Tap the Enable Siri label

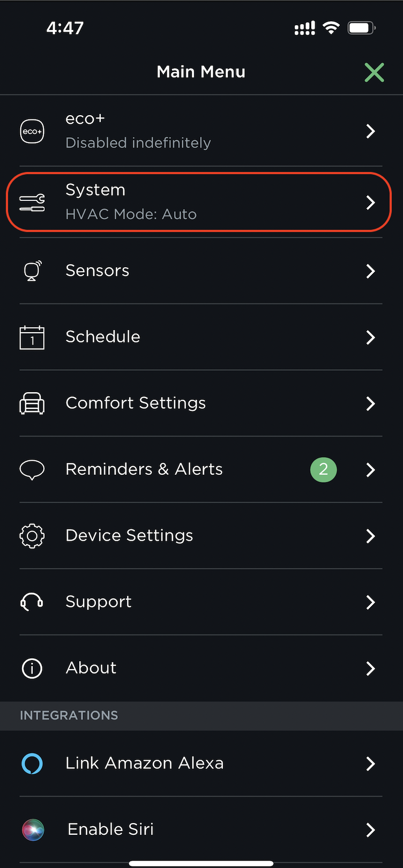click(111, 829)
